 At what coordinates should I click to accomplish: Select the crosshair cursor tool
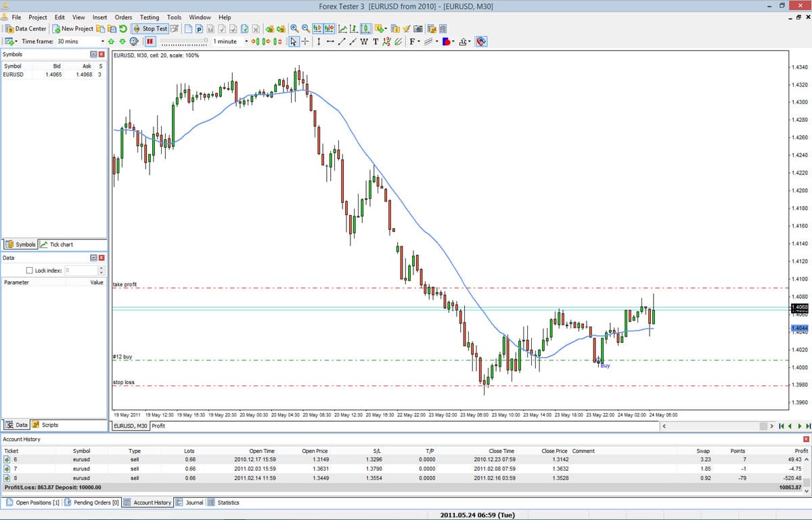point(305,41)
